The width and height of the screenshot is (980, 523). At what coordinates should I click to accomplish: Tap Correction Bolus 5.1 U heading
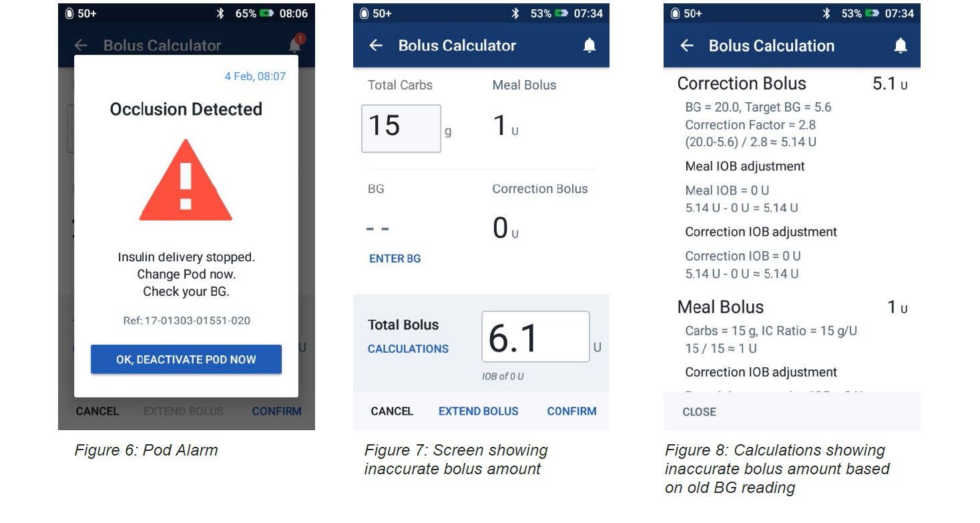pos(792,83)
